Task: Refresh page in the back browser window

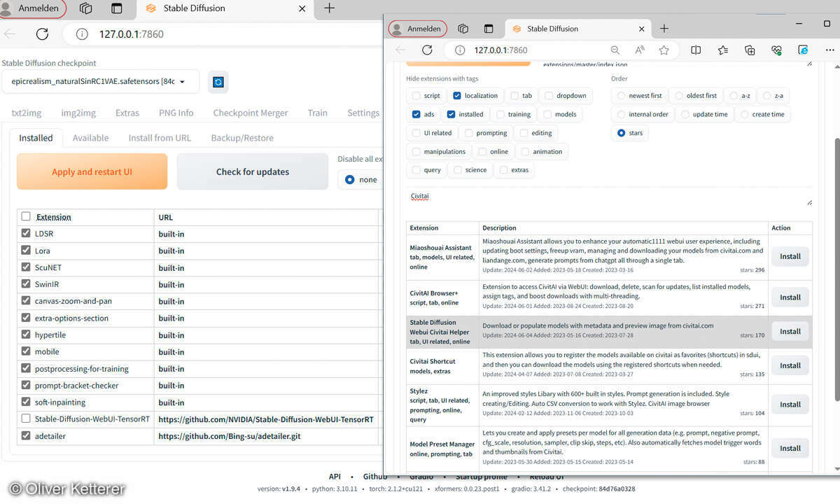Action: coord(42,34)
